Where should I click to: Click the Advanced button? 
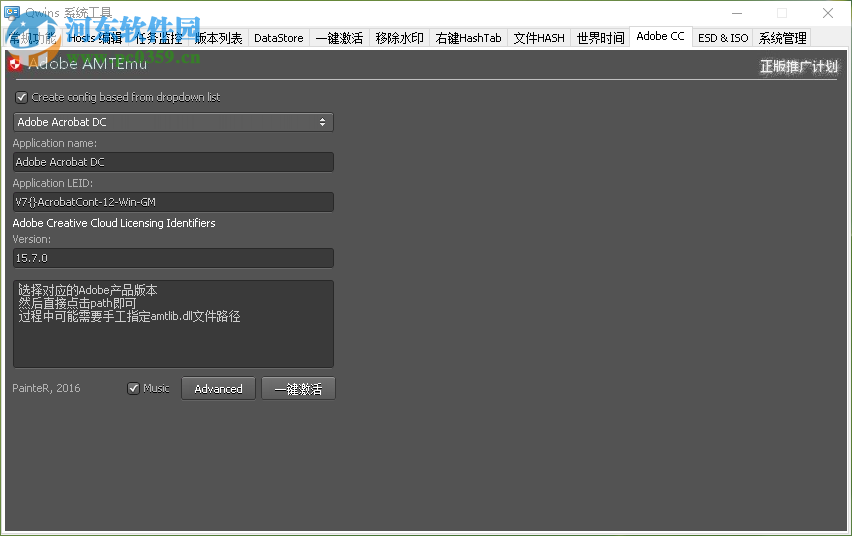(218, 389)
